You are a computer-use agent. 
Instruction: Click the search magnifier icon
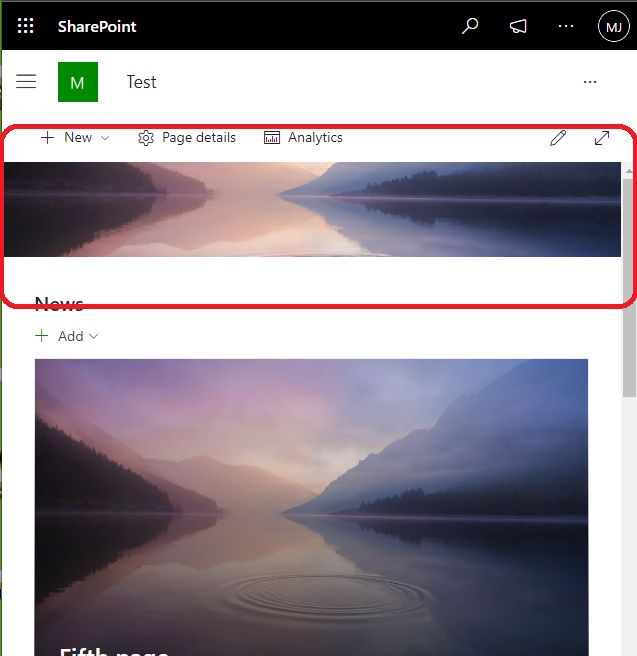tap(470, 26)
